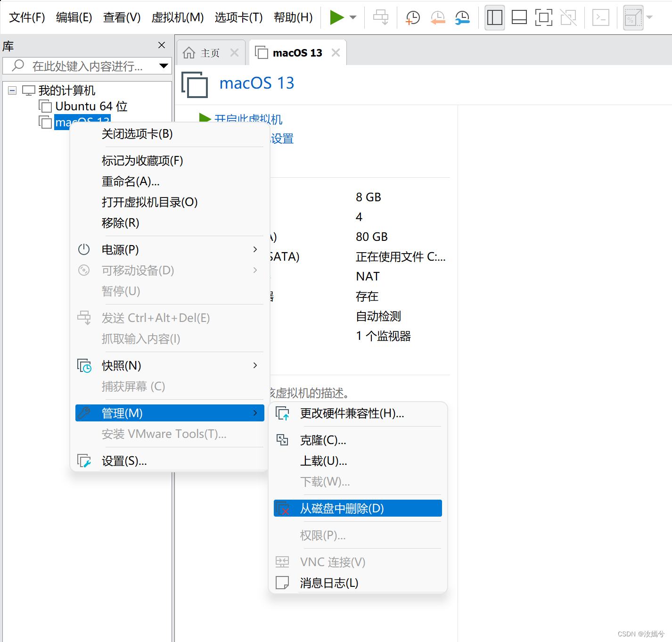
Task: Open the 选项卡(T) menu
Action: click(x=239, y=17)
